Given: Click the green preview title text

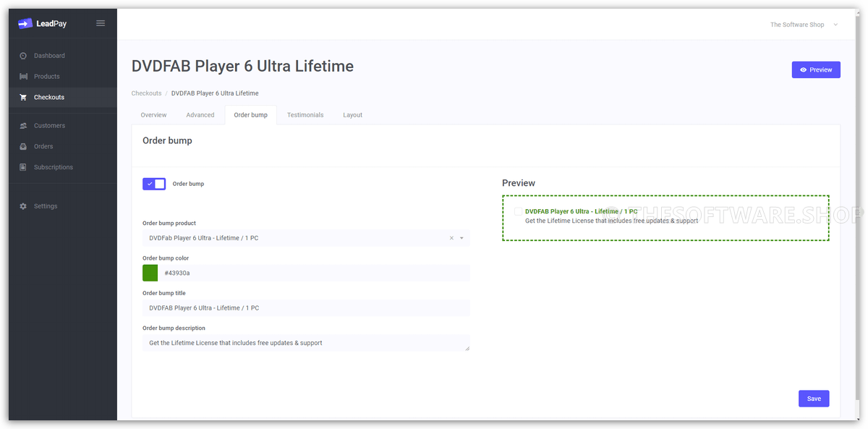Looking at the screenshot, I should click(x=582, y=211).
